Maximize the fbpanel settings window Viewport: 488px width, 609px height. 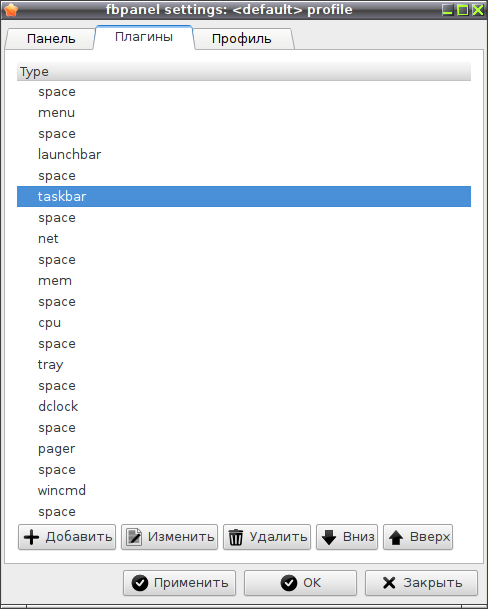(463, 10)
